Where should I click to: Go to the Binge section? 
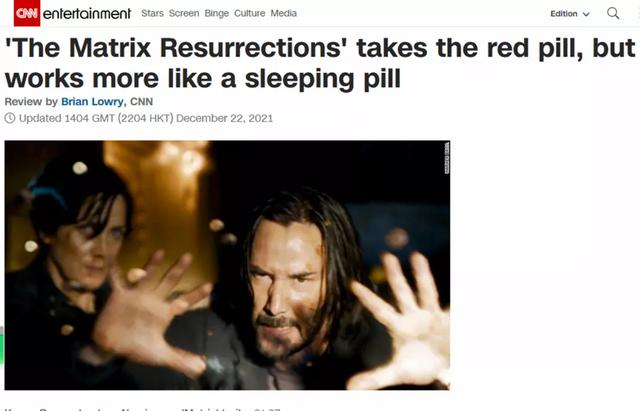216,13
